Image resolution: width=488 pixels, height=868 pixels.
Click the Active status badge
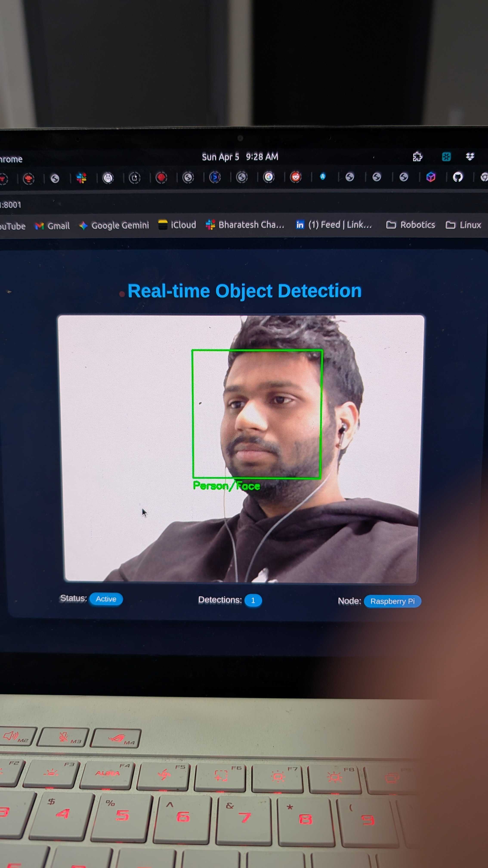point(106,599)
